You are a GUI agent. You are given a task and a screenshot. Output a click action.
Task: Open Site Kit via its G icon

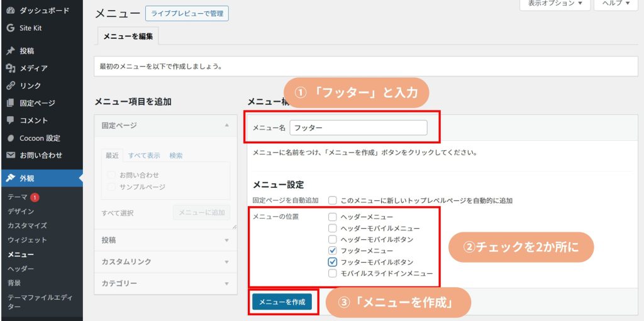point(11,28)
